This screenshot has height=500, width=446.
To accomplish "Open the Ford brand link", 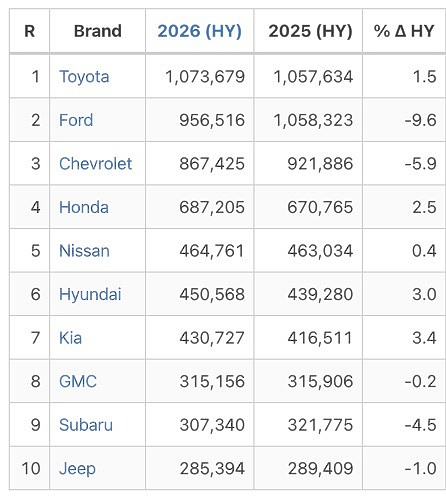I will tap(76, 120).
